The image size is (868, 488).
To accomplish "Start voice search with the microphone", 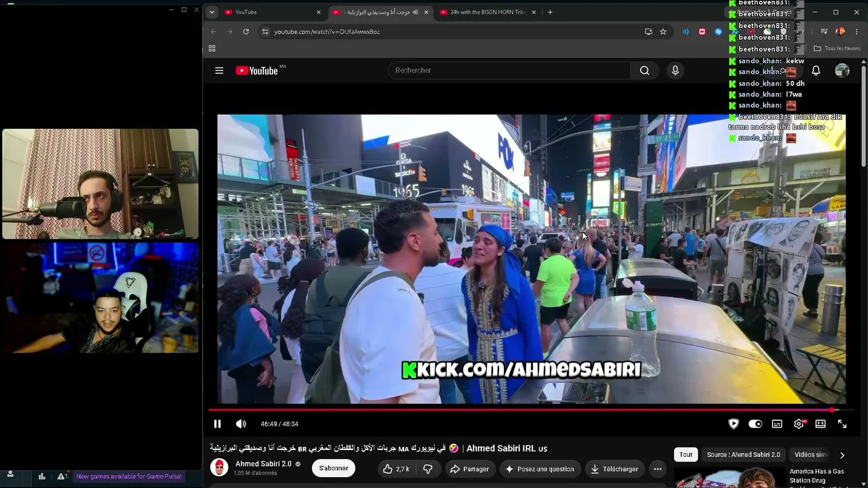I will pos(675,70).
